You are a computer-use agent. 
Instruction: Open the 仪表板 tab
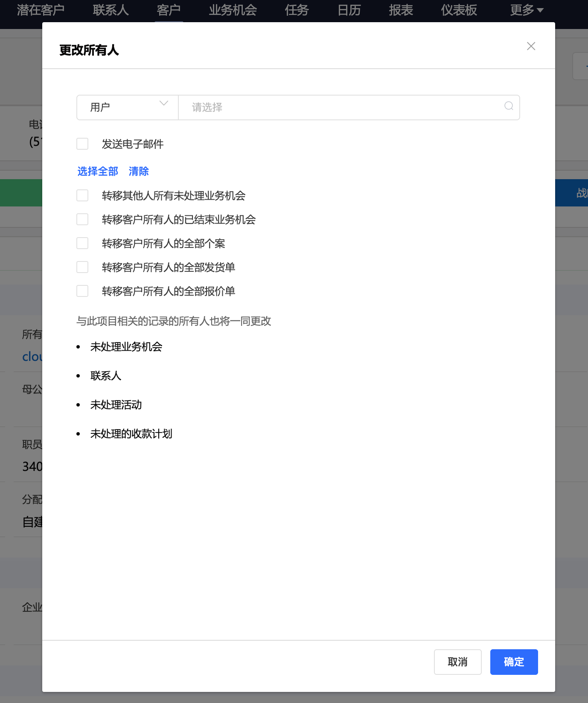(x=459, y=10)
